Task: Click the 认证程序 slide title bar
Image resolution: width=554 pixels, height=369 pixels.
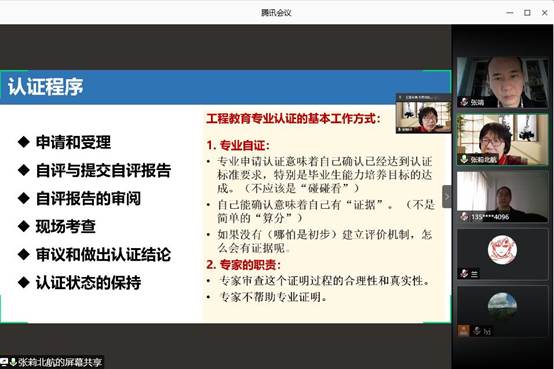Action: point(225,87)
